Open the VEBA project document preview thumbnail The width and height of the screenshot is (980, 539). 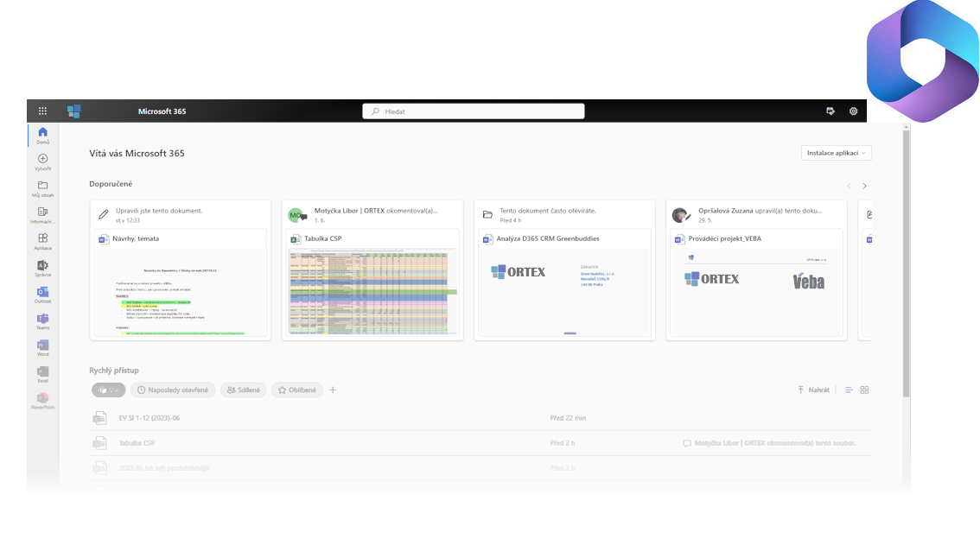pos(757,292)
